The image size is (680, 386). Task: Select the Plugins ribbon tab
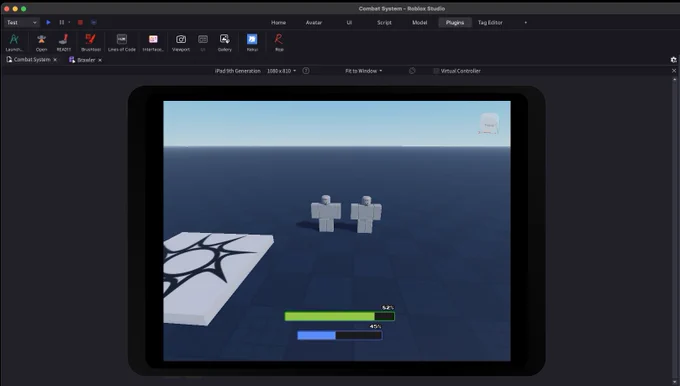[455, 23]
